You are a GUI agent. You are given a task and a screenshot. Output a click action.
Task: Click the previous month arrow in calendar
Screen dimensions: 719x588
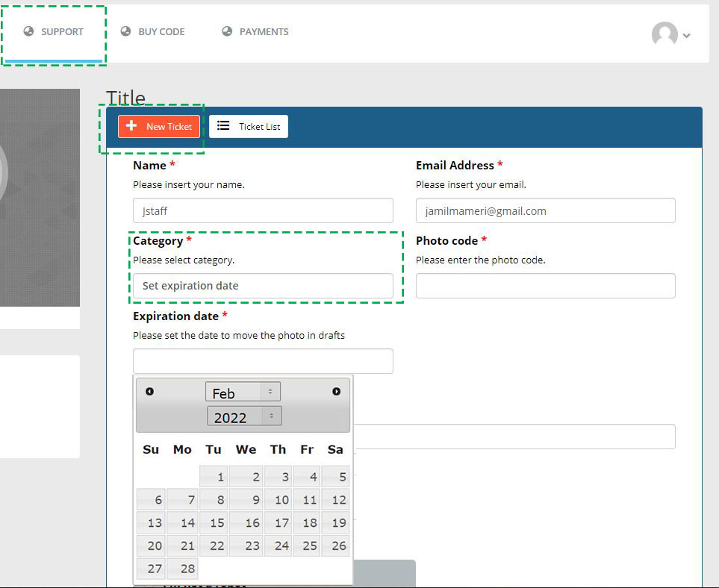pyautogui.click(x=149, y=392)
